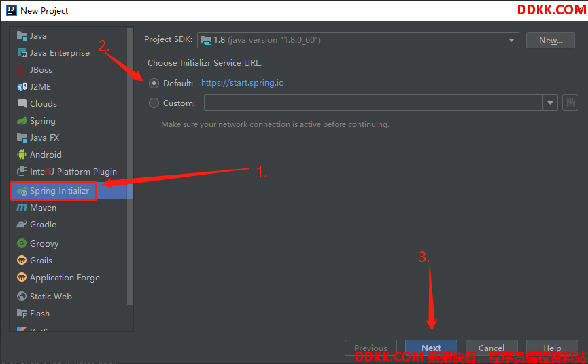Select the JBoss text entry
Viewport: 588px width, 364px height.
41,70
